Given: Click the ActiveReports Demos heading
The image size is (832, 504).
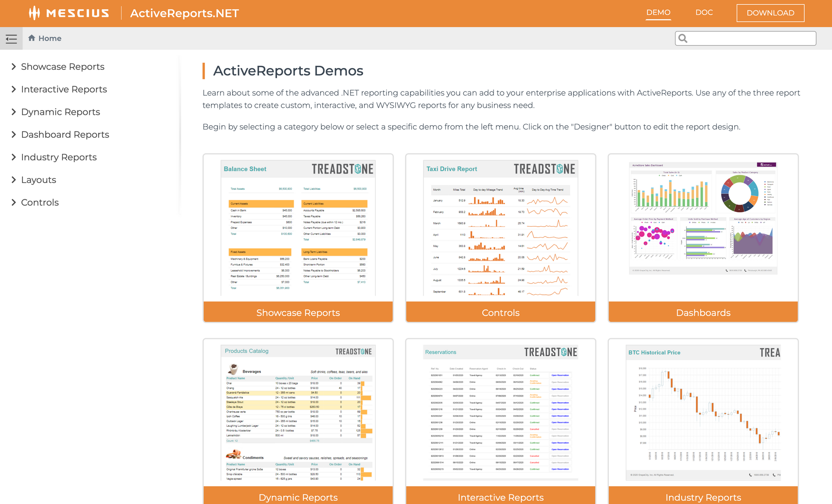Looking at the screenshot, I should click(288, 71).
